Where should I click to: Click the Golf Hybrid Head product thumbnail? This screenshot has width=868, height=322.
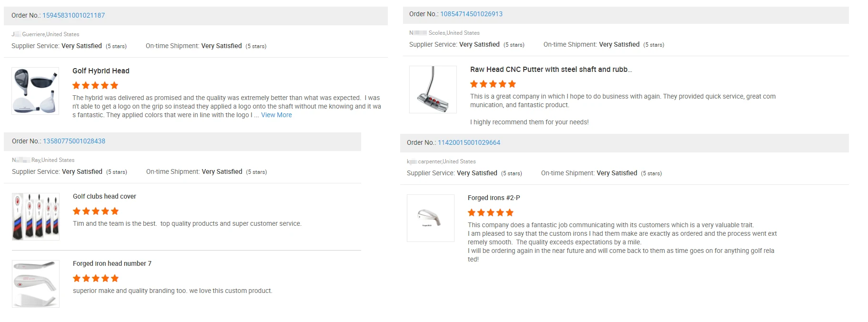coord(35,91)
